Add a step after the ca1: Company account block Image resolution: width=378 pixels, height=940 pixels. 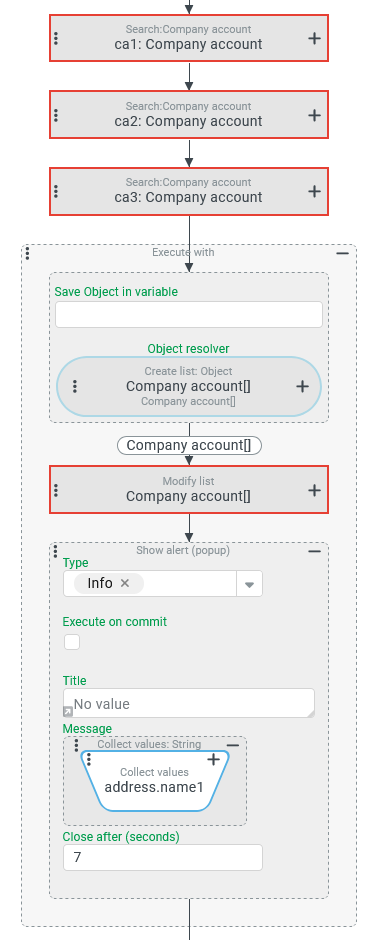click(315, 38)
